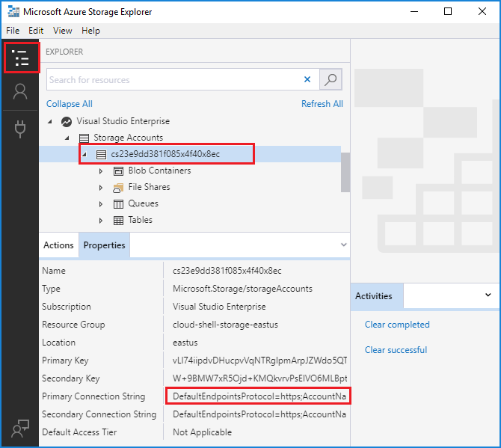The width and height of the screenshot is (501, 448).
Task: Click the Primary Key value
Action: click(x=259, y=360)
